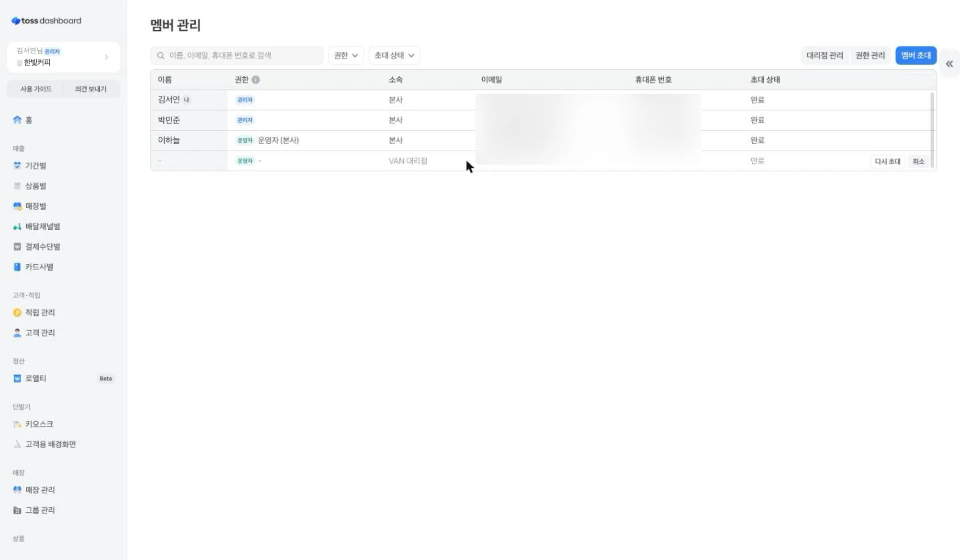Open 고객 관리 person icon
Image resolution: width=960 pixels, height=560 pixels.
(x=17, y=333)
